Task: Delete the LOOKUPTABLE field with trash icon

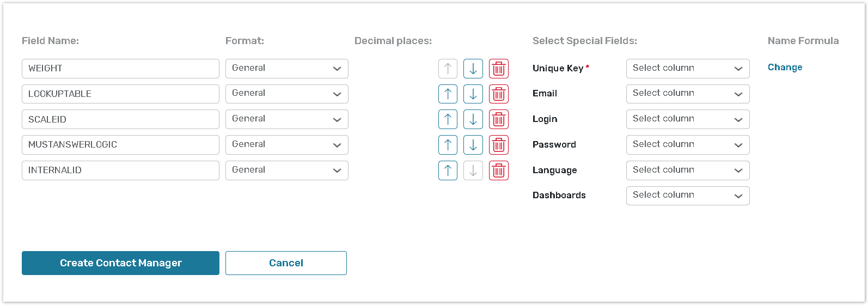Action: click(x=498, y=94)
